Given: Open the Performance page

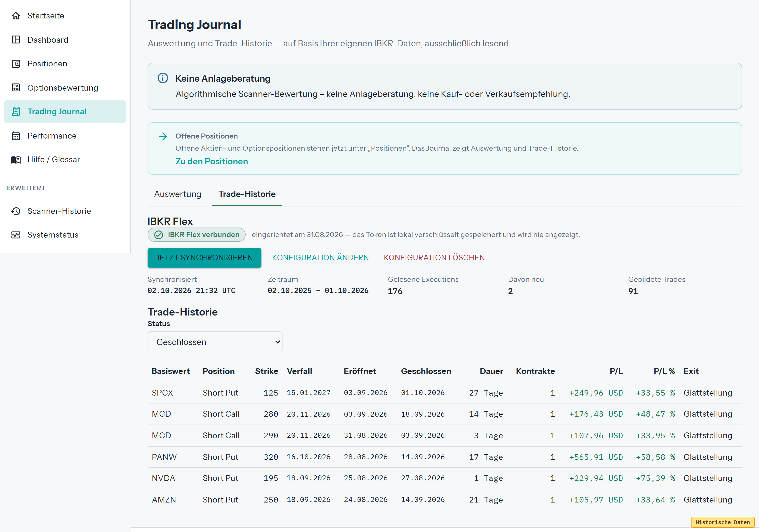Looking at the screenshot, I should (65, 136).
